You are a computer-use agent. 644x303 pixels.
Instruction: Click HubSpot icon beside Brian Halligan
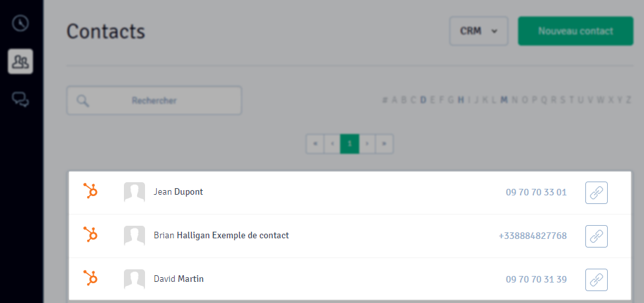point(90,235)
